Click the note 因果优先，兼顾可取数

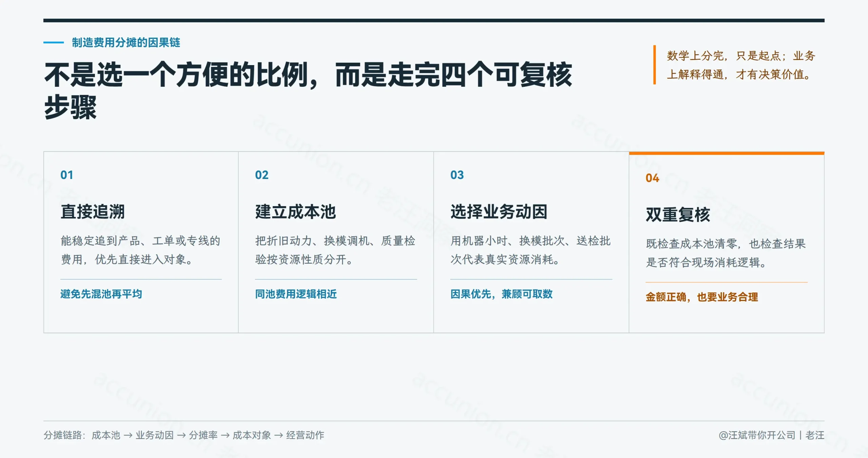click(x=501, y=294)
